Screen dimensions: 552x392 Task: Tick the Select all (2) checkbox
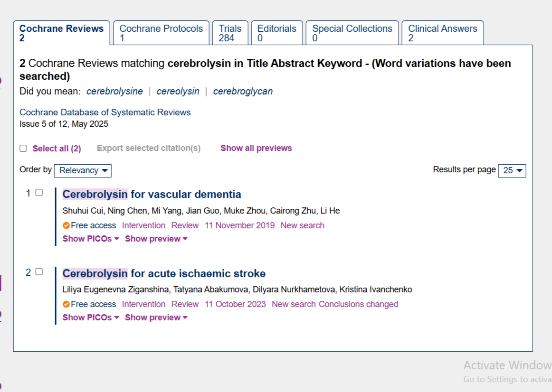(23, 149)
